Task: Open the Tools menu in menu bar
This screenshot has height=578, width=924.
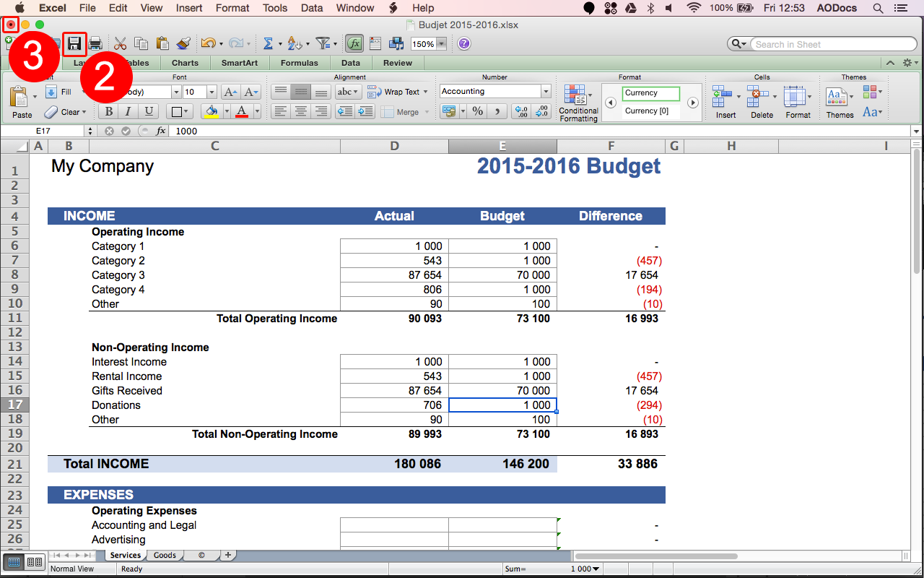Action: (x=275, y=8)
